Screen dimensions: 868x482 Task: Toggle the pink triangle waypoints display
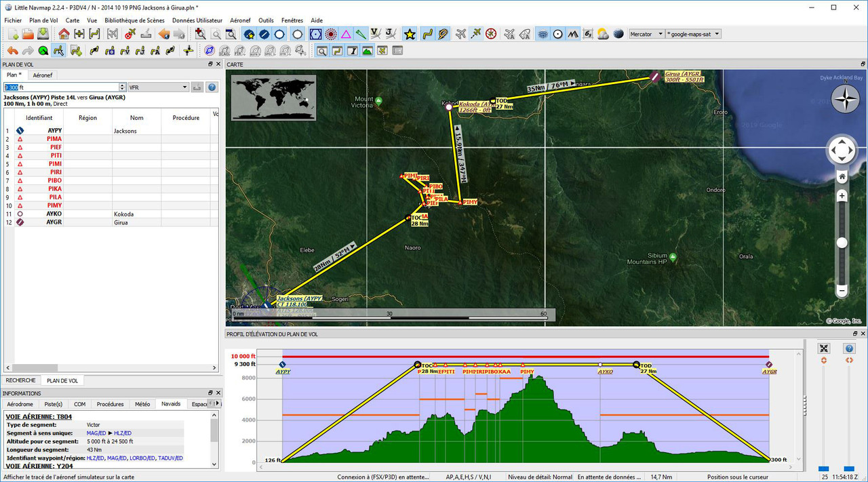346,34
